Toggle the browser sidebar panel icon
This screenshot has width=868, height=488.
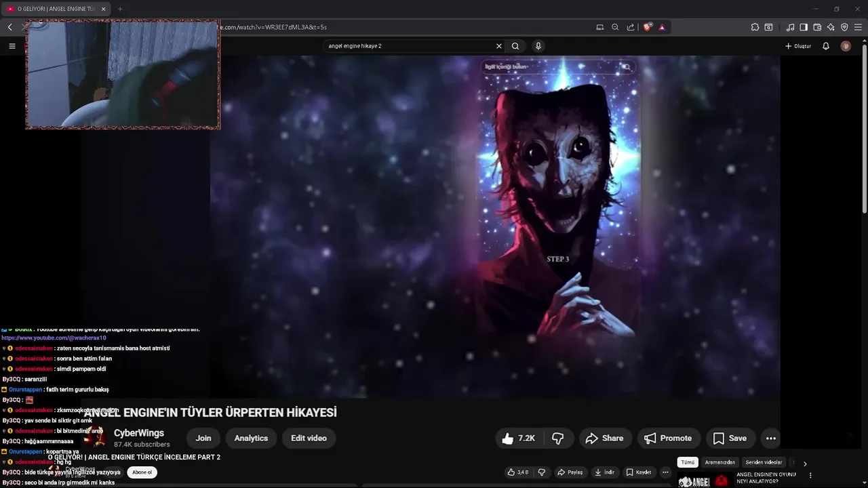point(804,27)
